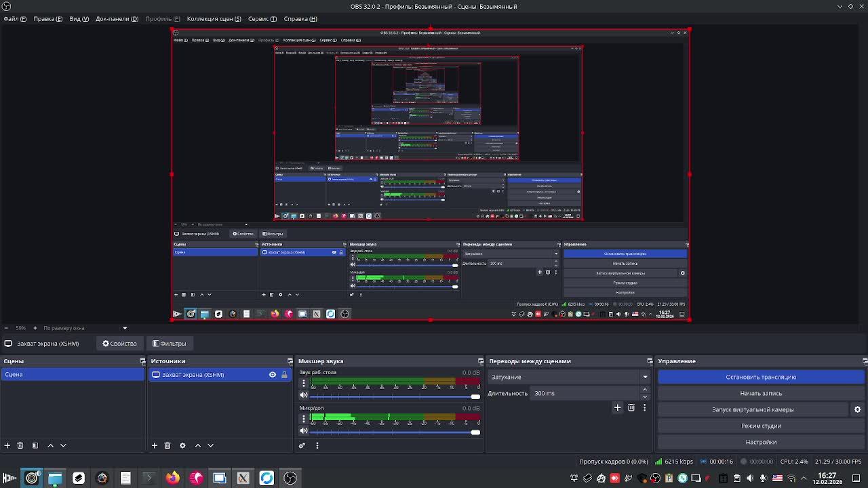Open the application launcher menu
The image size is (868, 488).
pyautogui.click(x=9, y=478)
